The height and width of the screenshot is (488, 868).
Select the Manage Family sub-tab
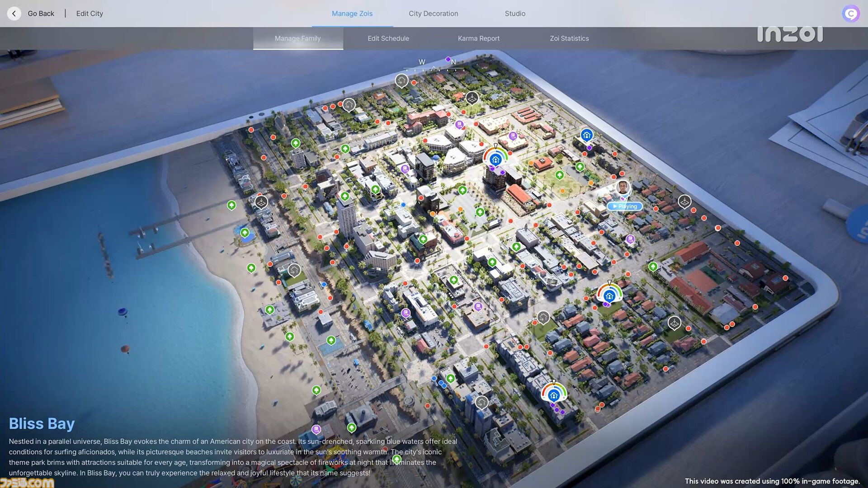pyautogui.click(x=298, y=38)
